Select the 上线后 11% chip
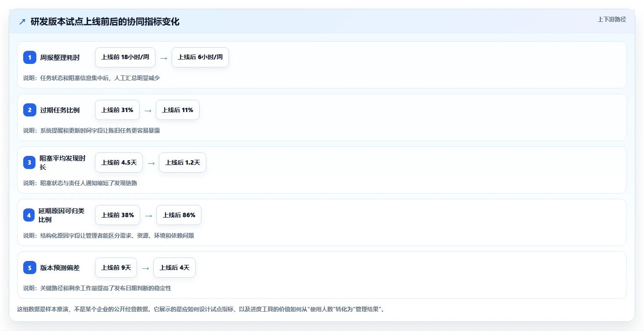The width and height of the screenshot is (644, 331). tap(177, 110)
